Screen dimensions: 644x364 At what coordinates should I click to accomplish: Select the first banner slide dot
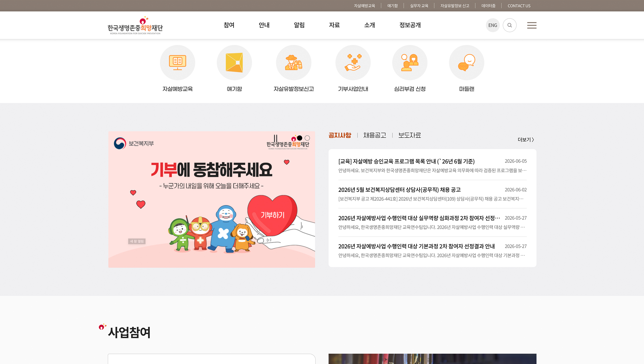click(x=299, y=138)
